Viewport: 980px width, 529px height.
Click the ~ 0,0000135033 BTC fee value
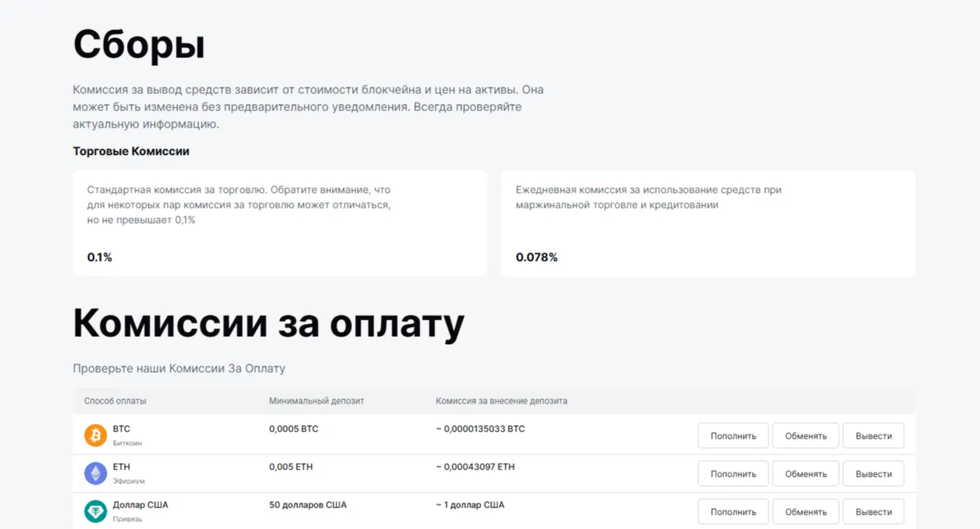480,429
